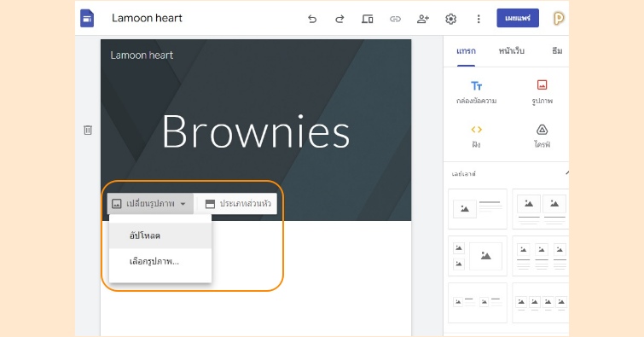
Task: Collapse the เลย์เอาต์ layouts section
Action: 566,173
